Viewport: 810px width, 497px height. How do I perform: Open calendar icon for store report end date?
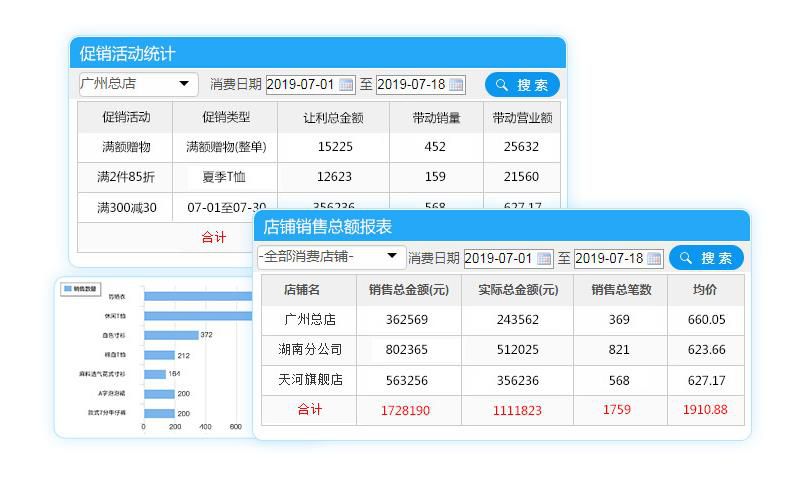point(654,258)
